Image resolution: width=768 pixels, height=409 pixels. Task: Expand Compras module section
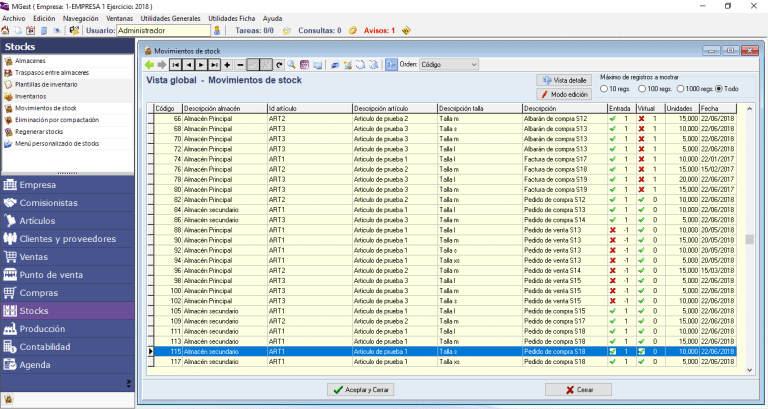(68, 293)
